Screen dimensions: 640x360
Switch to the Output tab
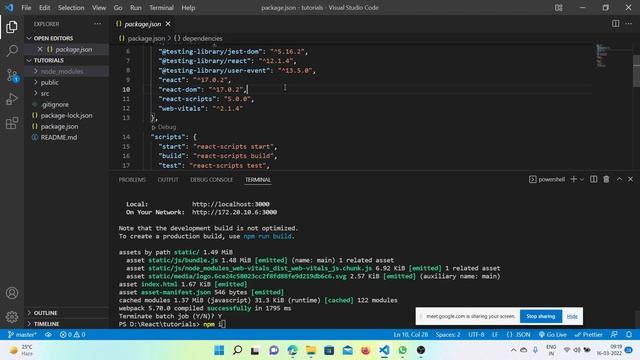click(x=168, y=180)
